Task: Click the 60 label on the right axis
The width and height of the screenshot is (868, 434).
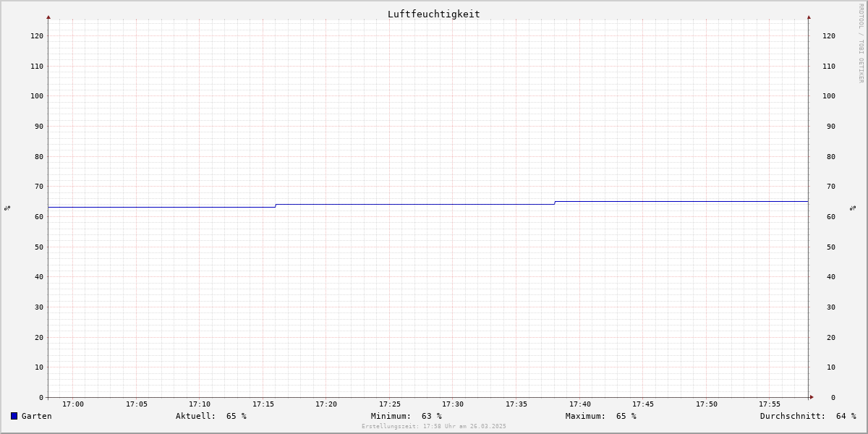Action: click(831, 217)
